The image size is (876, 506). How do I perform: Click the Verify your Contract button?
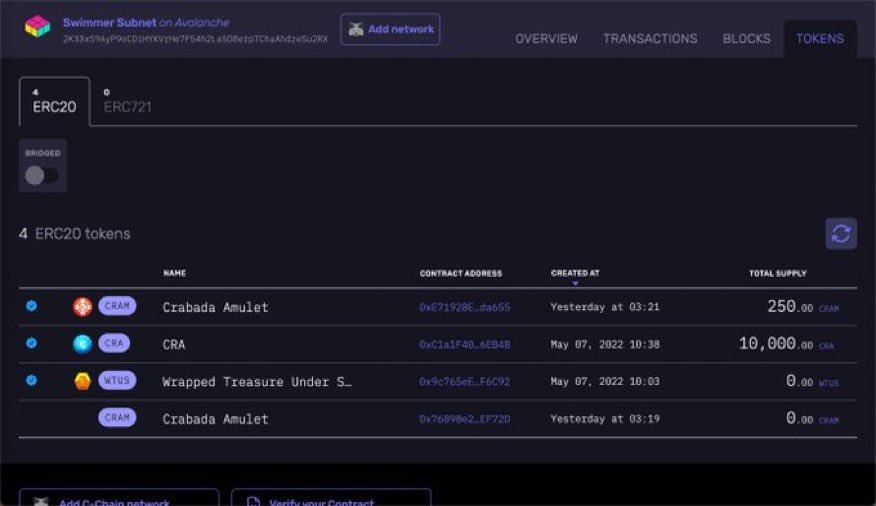[331, 498]
